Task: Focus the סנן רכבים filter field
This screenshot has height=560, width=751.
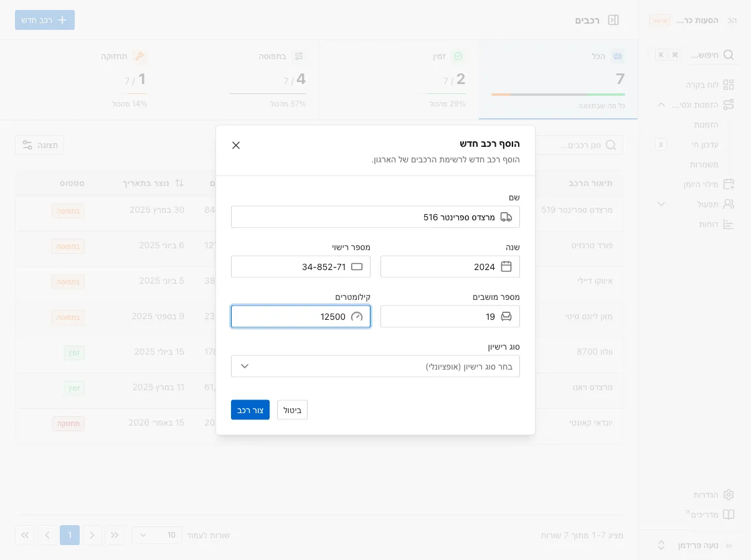Action: (x=579, y=145)
